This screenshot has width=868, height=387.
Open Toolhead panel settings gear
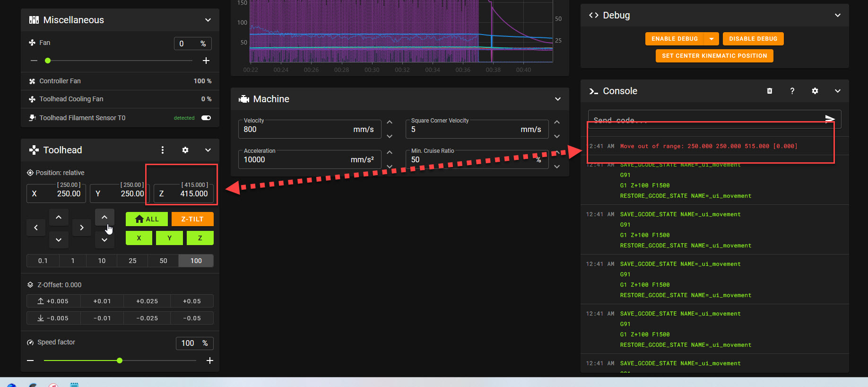pyautogui.click(x=185, y=150)
